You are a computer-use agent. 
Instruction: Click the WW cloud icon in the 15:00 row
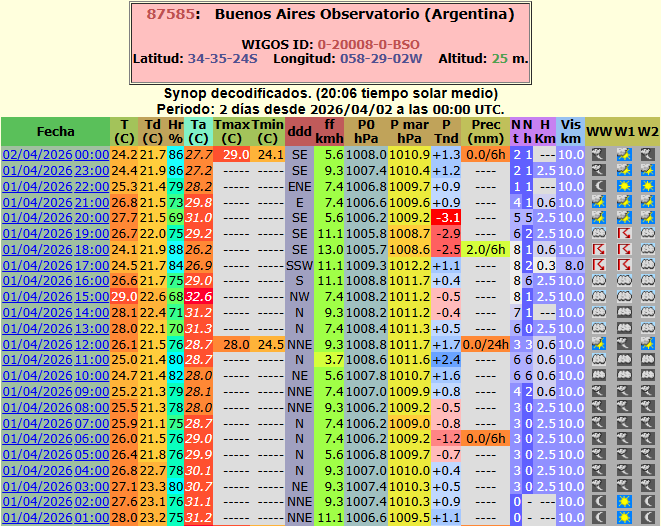click(599, 297)
